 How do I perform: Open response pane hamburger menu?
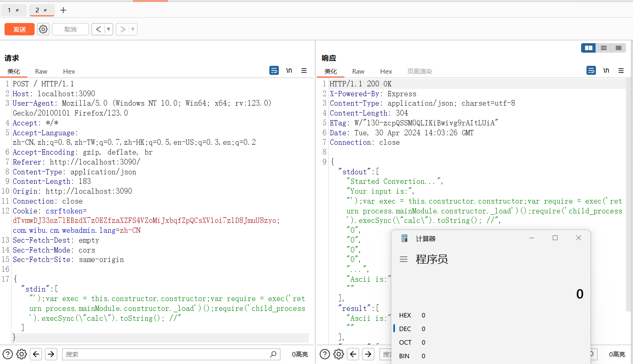click(621, 70)
